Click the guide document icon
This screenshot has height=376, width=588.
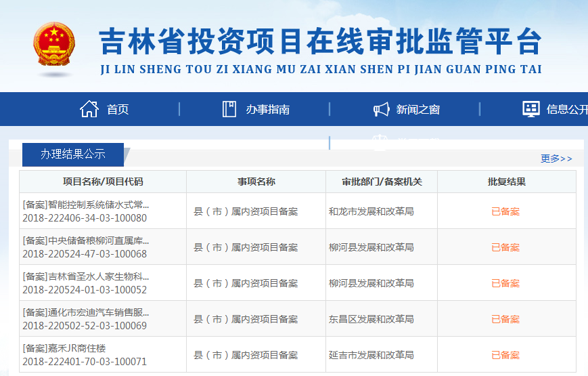click(229, 109)
